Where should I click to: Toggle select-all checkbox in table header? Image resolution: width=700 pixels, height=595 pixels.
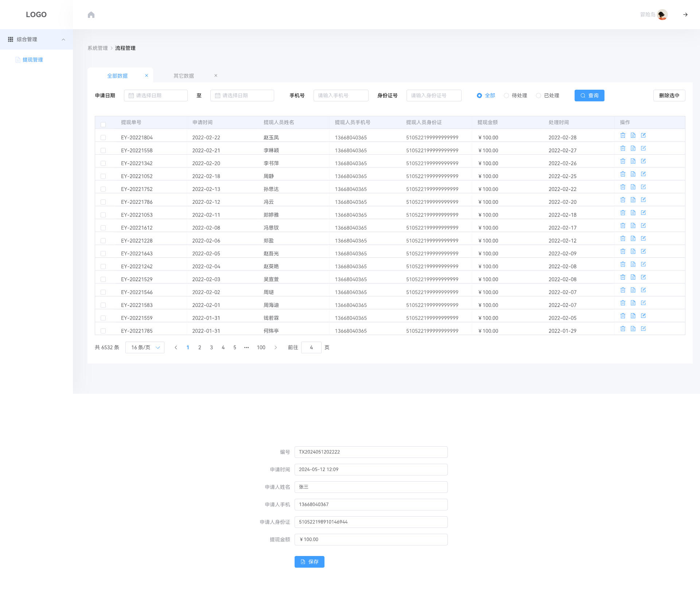(x=103, y=125)
